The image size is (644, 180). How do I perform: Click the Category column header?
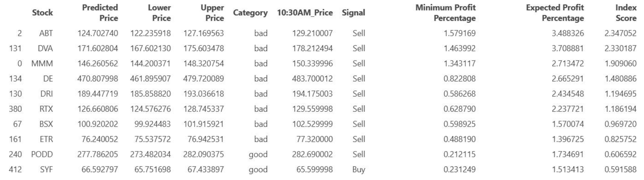(x=250, y=12)
